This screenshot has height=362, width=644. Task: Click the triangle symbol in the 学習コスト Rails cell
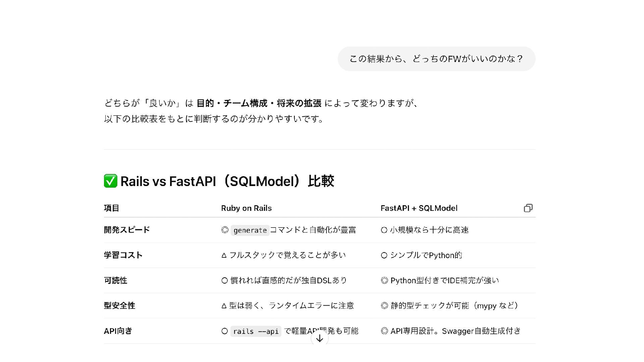coord(224,255)
